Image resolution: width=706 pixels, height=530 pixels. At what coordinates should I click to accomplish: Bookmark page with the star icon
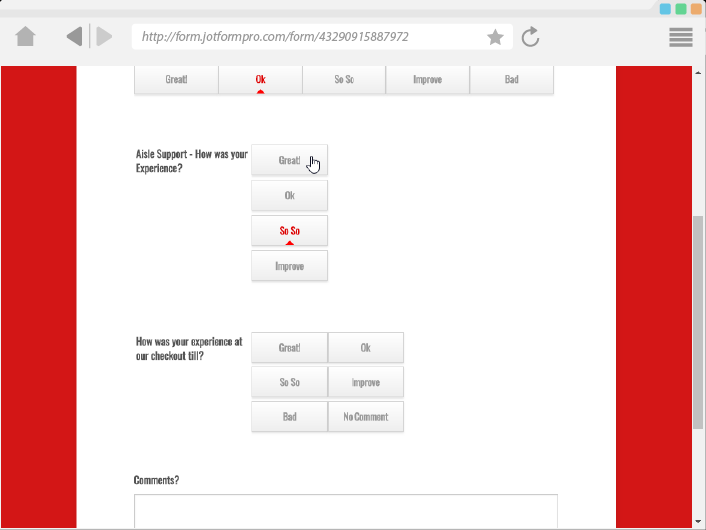coord(495,37)
